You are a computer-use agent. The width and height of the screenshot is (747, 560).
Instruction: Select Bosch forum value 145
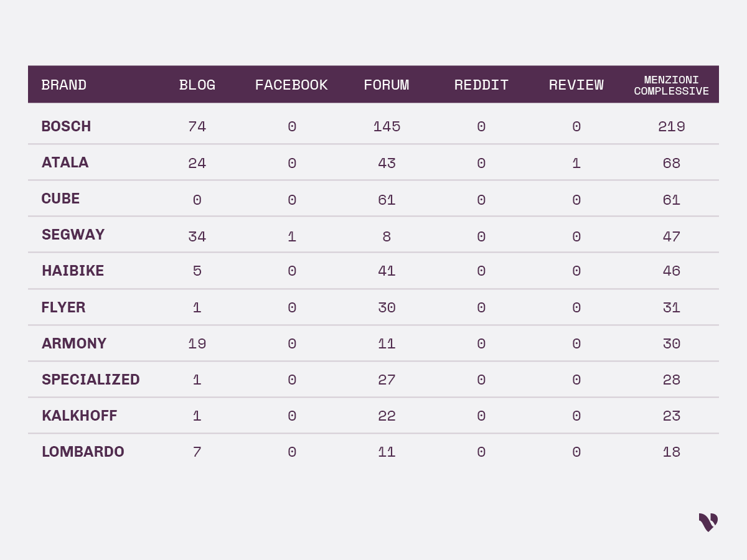coord(387,127)
